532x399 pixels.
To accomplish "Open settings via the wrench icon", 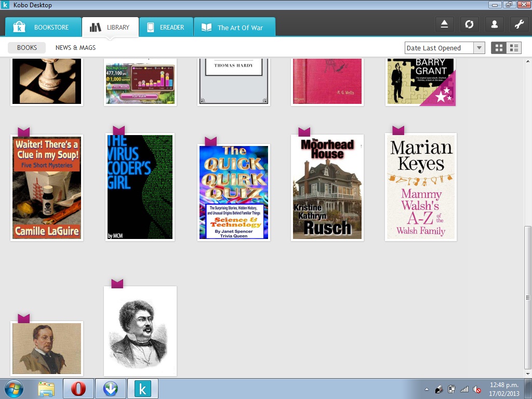I will click(519, 24).
